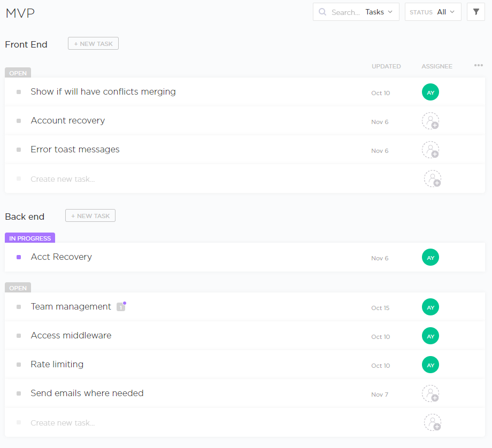Click Oct 15 date on Team management row
Screen dimensions: 492x448
coord(380,308)
